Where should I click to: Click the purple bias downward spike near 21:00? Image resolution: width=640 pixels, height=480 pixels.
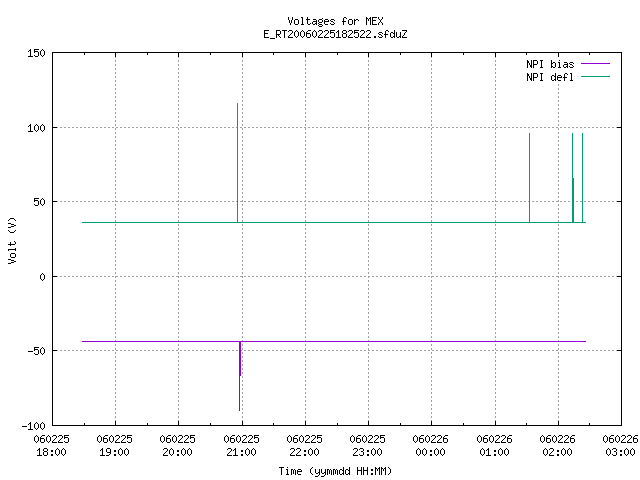[240, 376]
